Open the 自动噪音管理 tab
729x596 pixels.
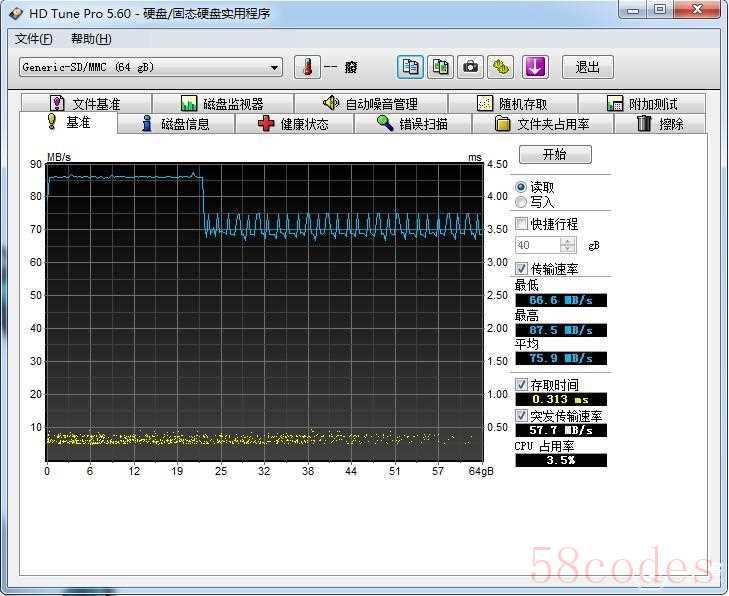click(371, 103)
